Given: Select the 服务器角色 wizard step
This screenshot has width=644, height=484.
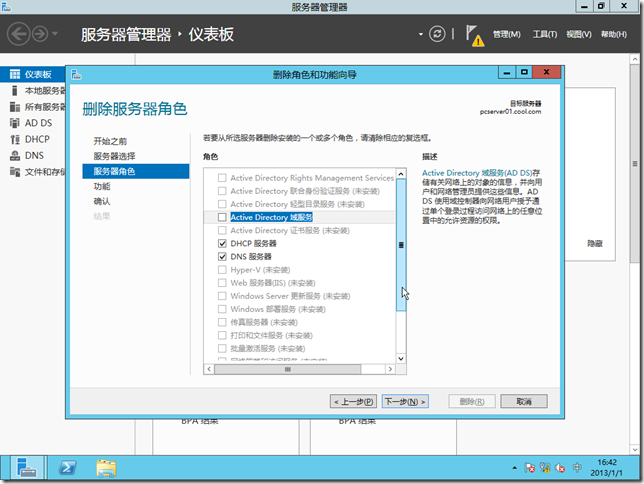Looking at the screenshot, I should pyautogui.click(x=136, y=171).
